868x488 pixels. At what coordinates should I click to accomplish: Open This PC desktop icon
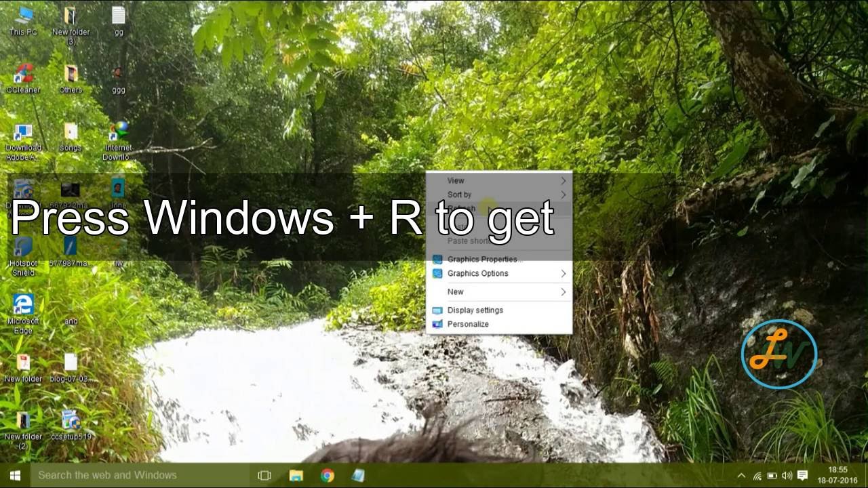pos(23,20)
